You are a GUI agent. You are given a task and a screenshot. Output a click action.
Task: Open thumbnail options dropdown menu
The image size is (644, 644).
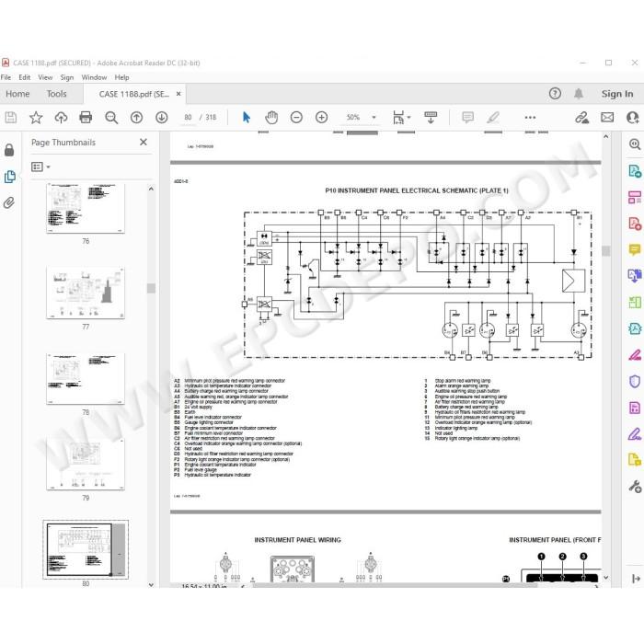point(40,167)
